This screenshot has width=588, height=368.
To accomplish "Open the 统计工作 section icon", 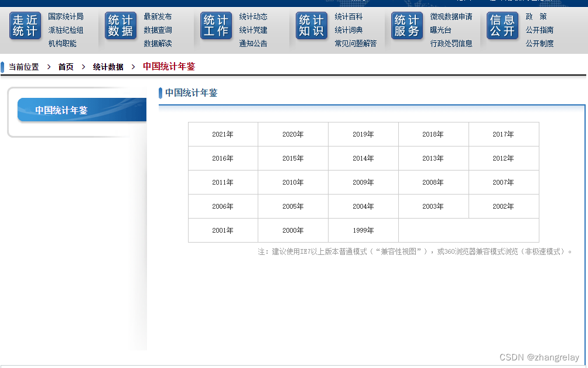I will (216, 26).
